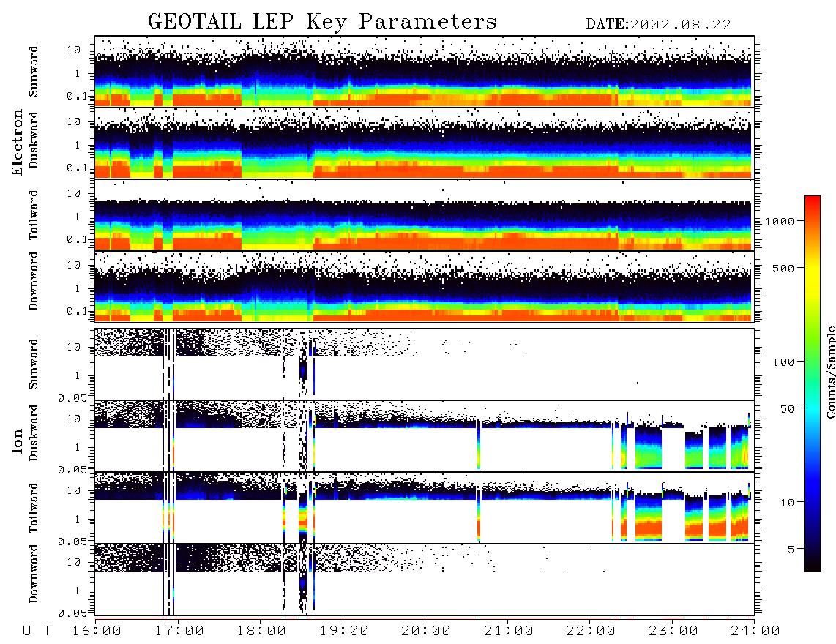The image size is (836, 644).
Task: Click the '19:00' time axis tick label
Action: (344, 632)
